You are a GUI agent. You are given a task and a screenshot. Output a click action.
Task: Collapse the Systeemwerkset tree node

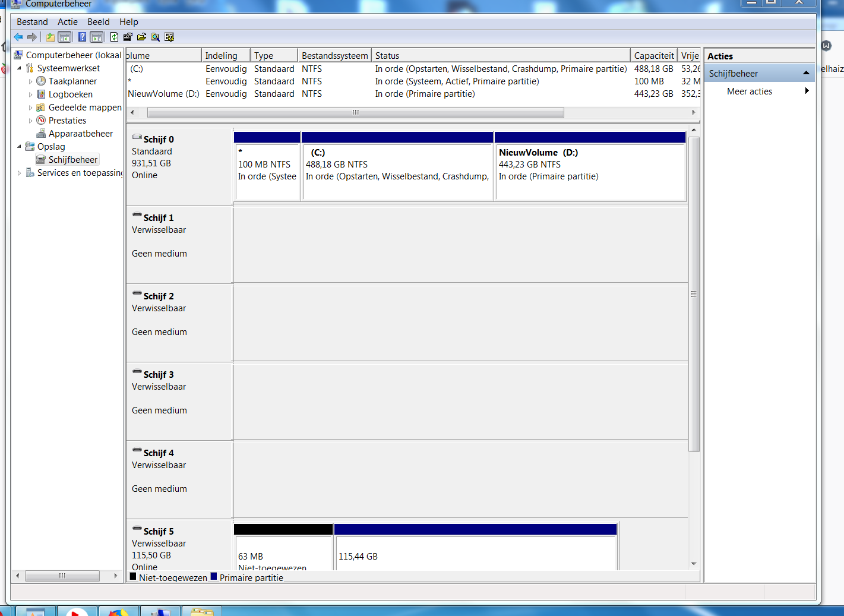click(19, 68)
